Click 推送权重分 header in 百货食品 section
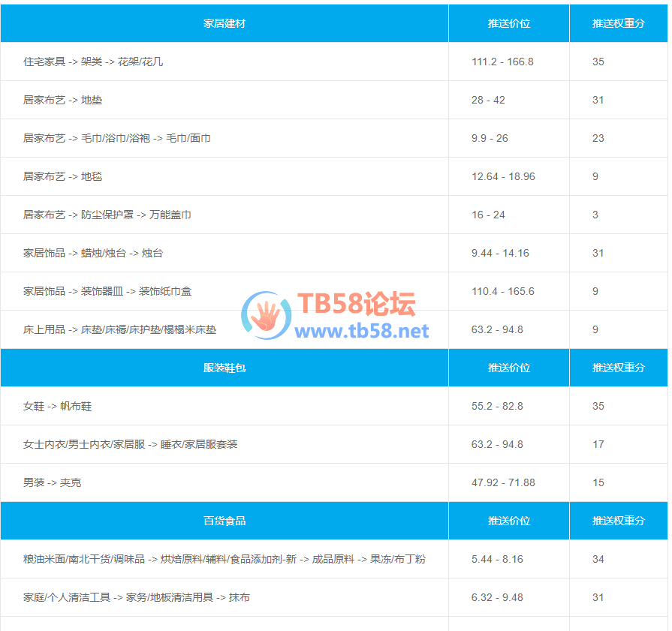 click(618, 521)
